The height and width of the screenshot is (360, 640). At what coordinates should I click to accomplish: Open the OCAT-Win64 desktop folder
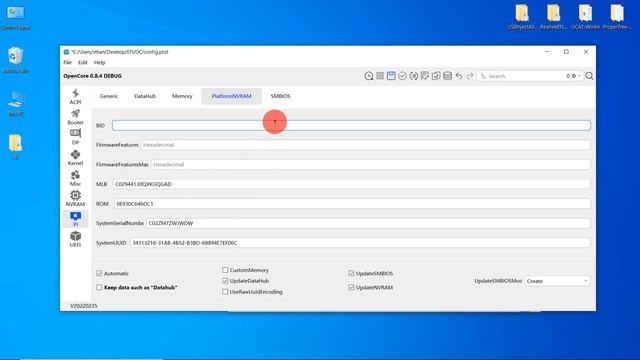click(x=585, y=17)
